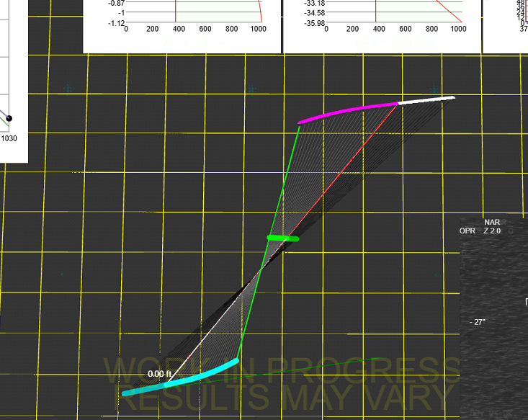528x420 pixels.
Task: Click the thick cyan arc at bottom
Action: 180,380
